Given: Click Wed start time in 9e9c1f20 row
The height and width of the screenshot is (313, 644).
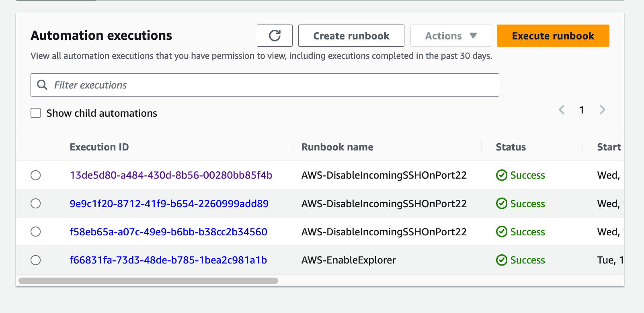Looking at the screenshot, I should pos(610,204).
